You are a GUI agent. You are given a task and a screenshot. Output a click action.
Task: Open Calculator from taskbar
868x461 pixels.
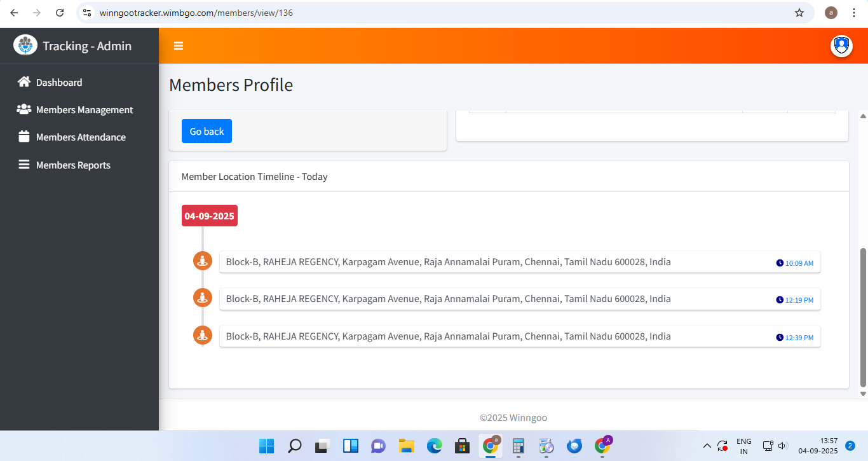(519, 446)
